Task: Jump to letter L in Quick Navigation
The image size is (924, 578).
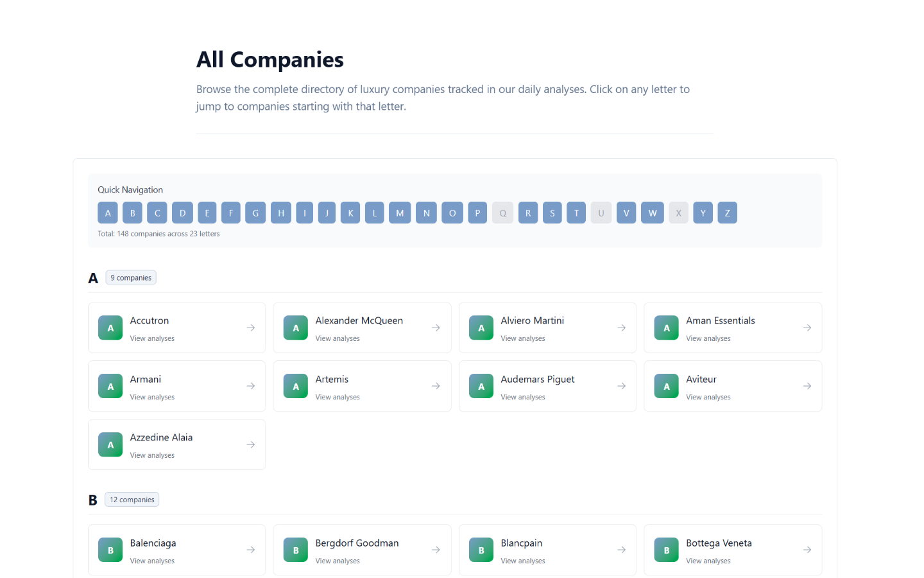Action: (375, 213)
